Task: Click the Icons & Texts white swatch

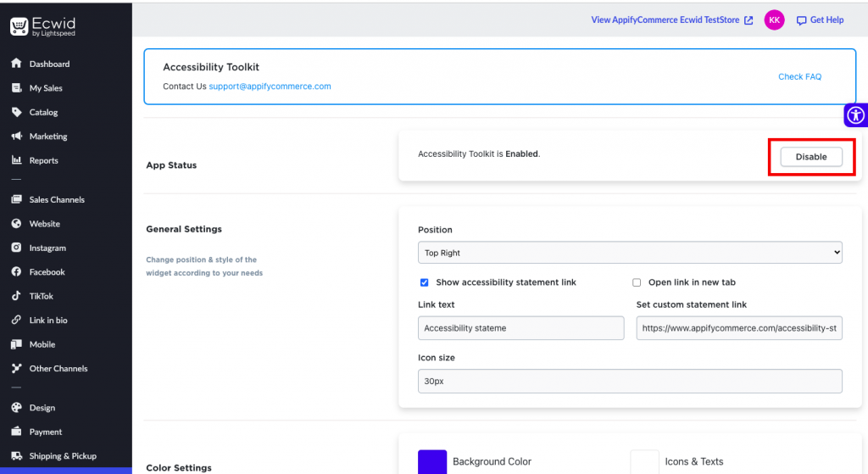Action: pyautogui.click(x=644, y=462)
